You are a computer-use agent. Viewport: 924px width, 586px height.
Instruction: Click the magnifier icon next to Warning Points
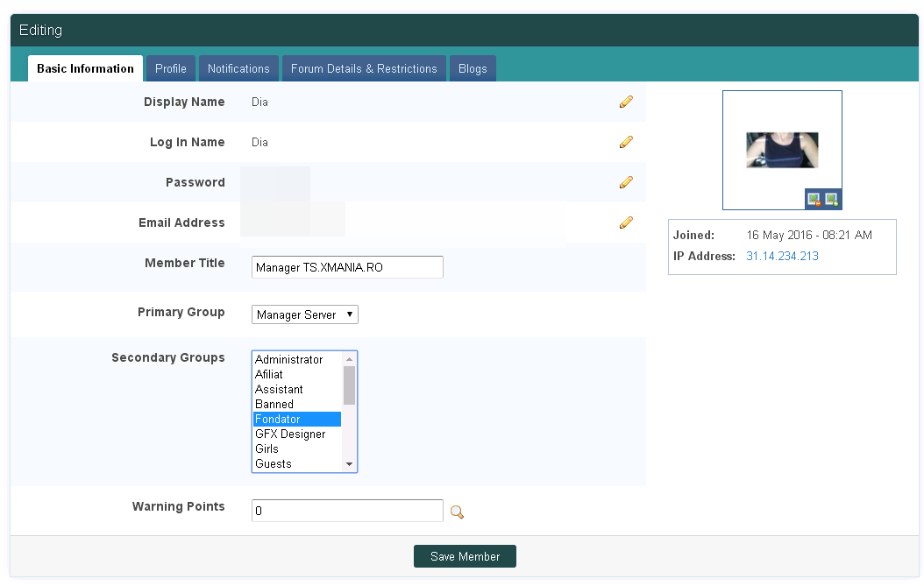click(x=456, y=512)
